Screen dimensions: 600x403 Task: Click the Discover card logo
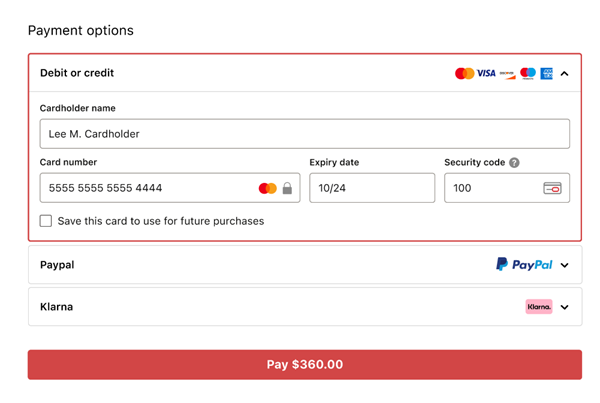pos(507,73)
